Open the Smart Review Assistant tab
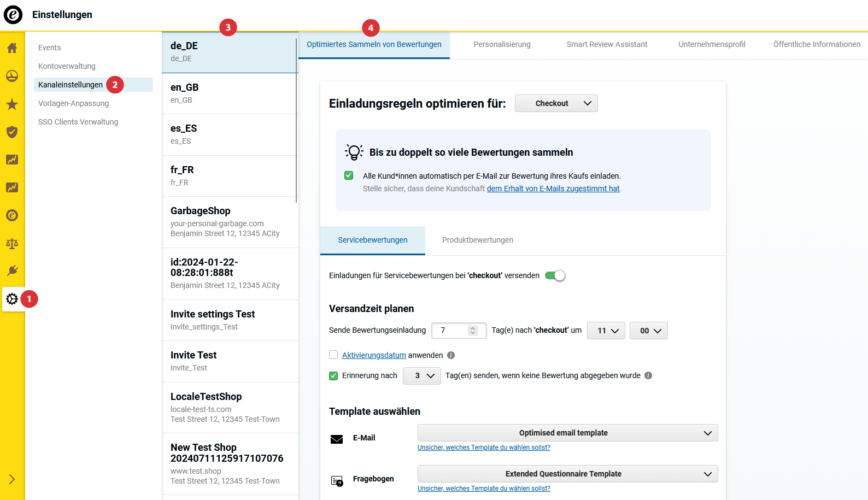Viewport: 868px width, 500px height. (607, 44)
